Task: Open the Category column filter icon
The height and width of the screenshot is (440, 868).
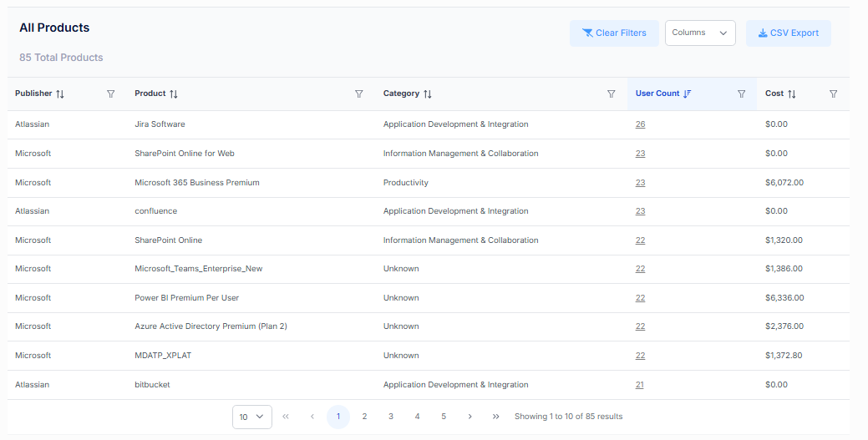Action: pyautogui.click(x=611, y=94)
